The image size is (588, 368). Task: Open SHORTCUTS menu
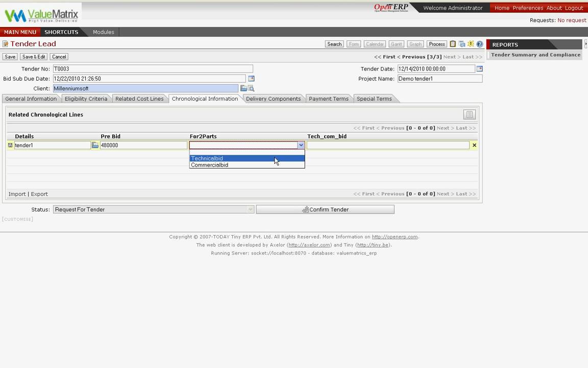pyautogui.click(x=61, y=32)
